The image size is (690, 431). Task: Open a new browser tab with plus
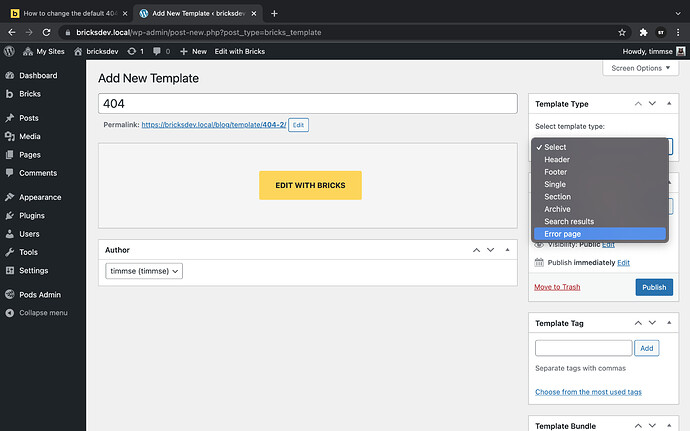(x=274, y=13)
